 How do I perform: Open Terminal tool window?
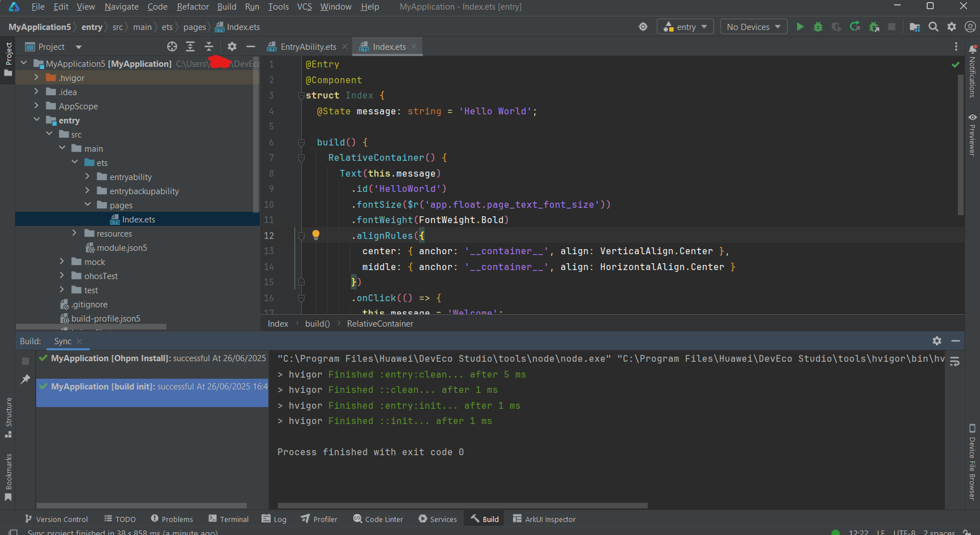coord(229,519)
